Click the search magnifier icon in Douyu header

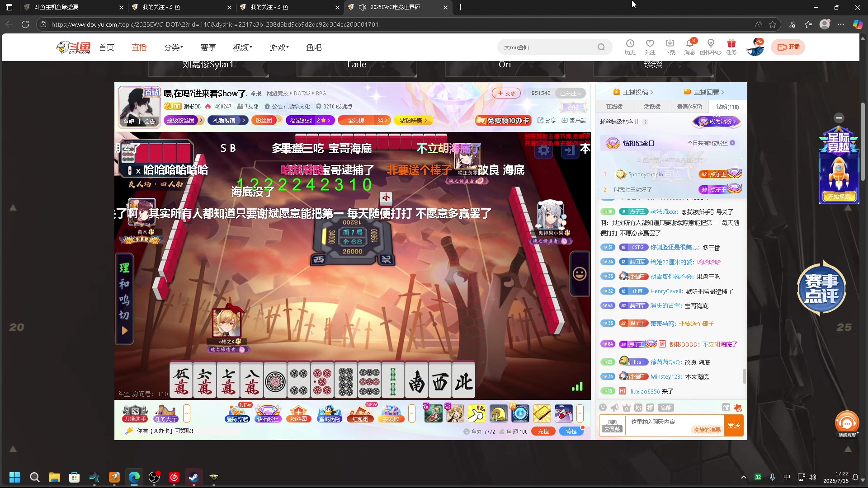[x=601, y=47]
